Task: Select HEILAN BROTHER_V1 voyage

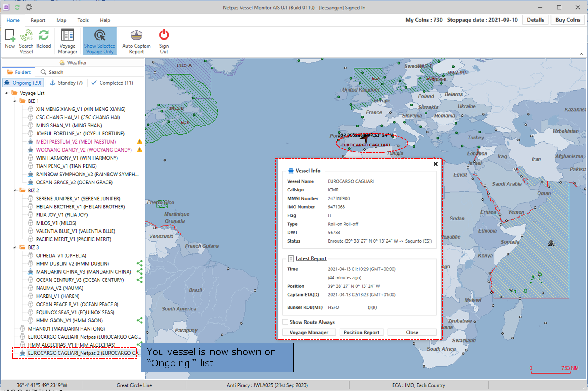Action: coord(80,206)
